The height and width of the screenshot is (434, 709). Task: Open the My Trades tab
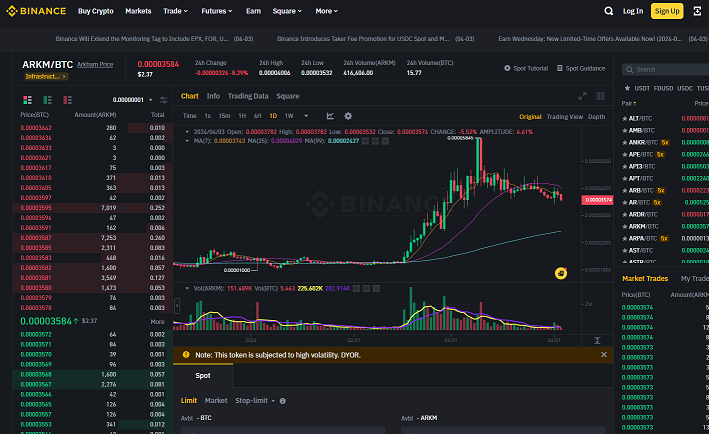click(695, 278)
